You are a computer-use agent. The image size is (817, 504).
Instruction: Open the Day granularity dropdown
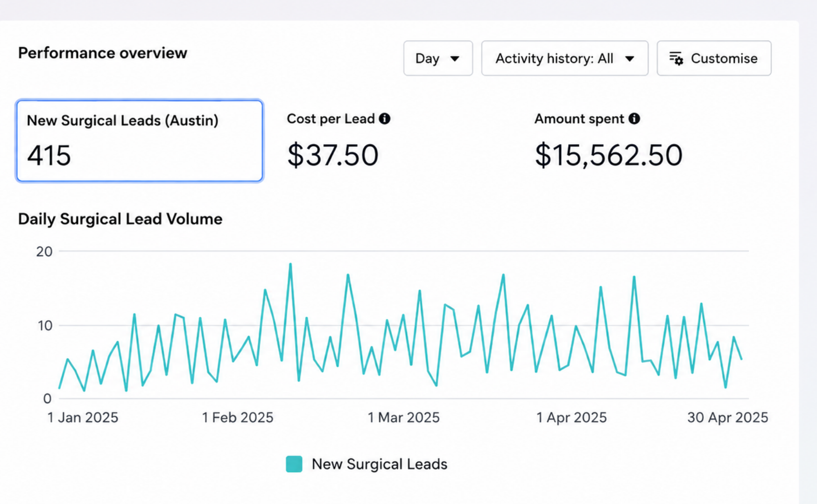(438, 58)
